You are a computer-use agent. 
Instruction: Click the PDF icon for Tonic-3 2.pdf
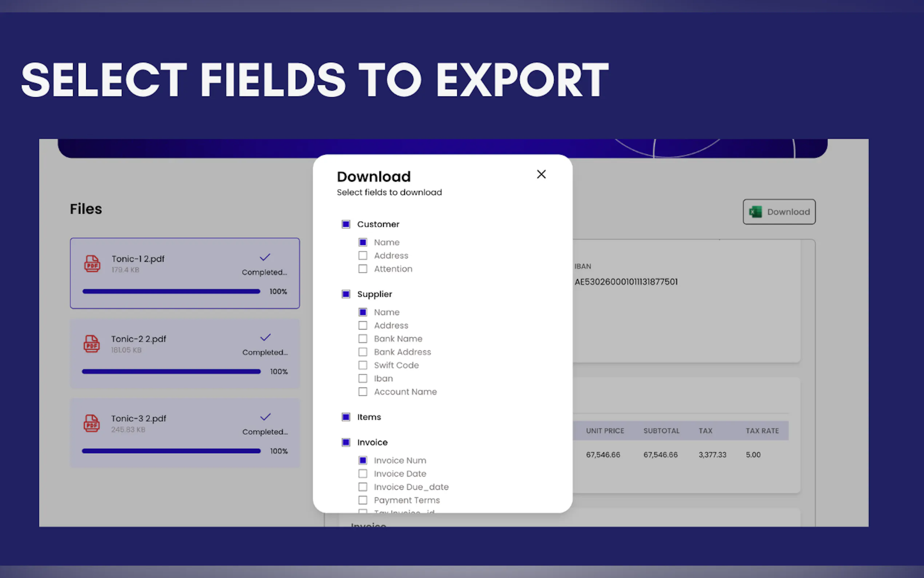pos(92,423)
